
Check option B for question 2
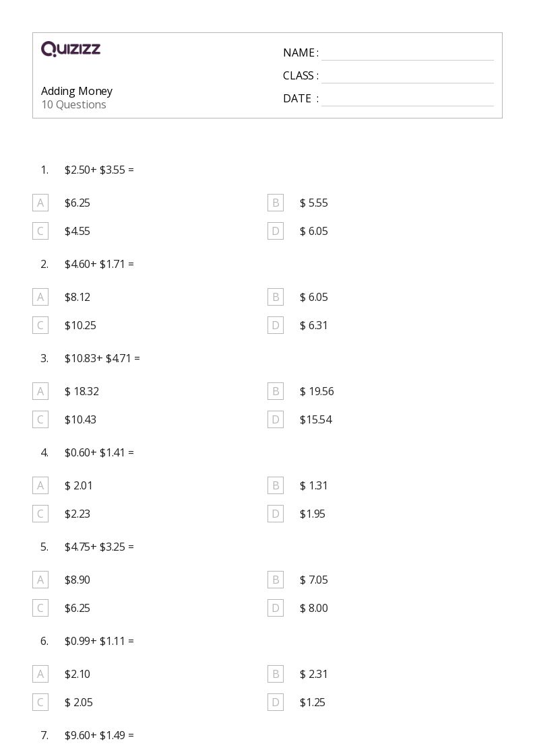tap(276, 297)
